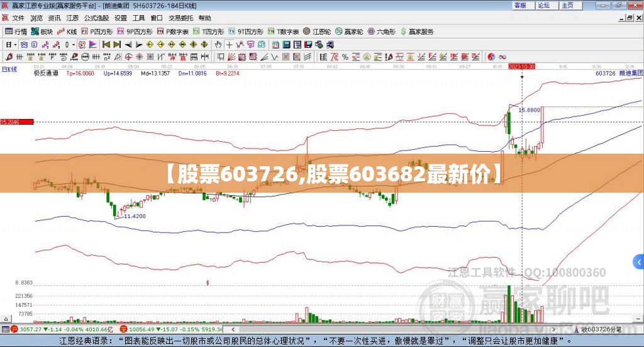Click the blue infinity loop icon
Viewport: 644px width, 347px height.
pos(502,57)
